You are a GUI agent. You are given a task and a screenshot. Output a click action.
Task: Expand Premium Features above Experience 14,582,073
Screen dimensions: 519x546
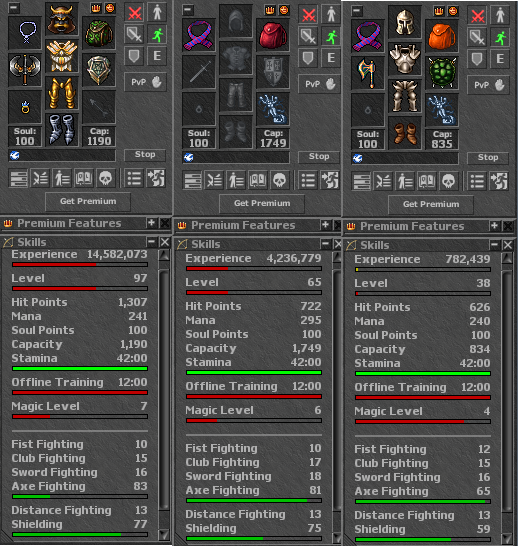[151, 223]
